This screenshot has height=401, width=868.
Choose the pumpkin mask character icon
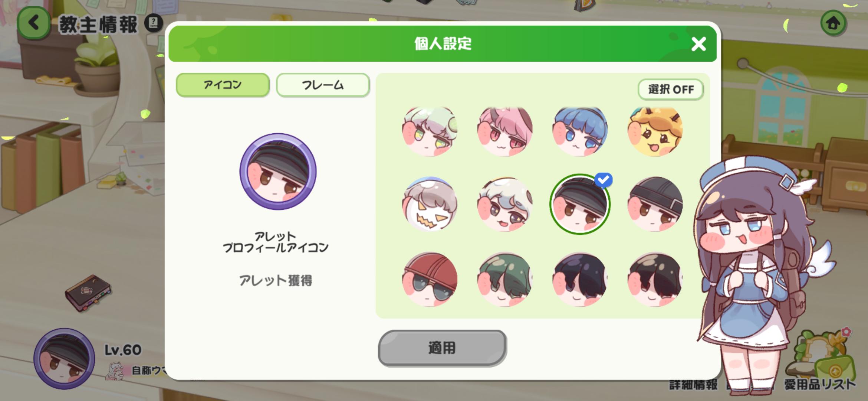point(430,204)
